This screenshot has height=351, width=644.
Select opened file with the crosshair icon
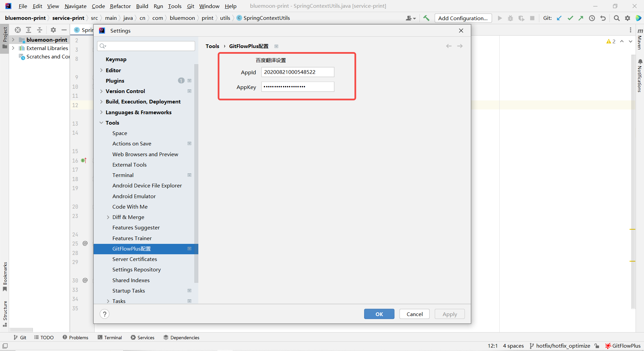[17, 30]
